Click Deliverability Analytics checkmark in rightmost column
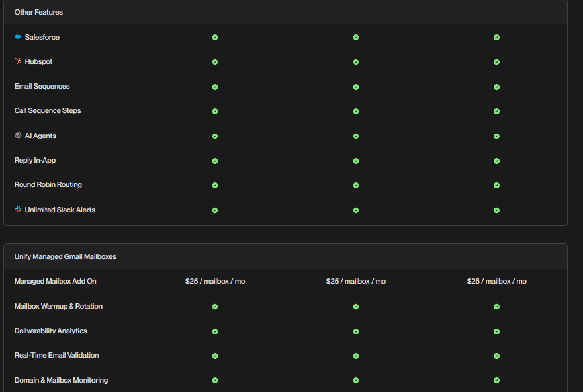This screenshot has width=583, height=392. coord(496,331)
